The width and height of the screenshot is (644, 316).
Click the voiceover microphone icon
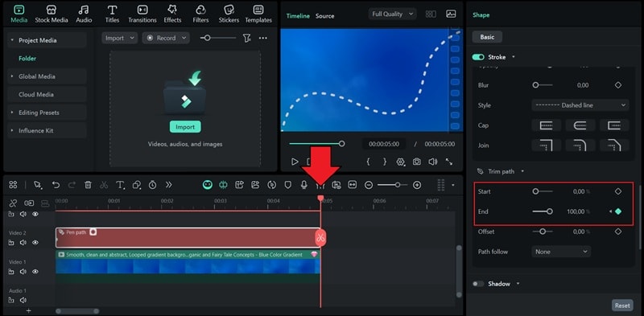pos(304,185)
